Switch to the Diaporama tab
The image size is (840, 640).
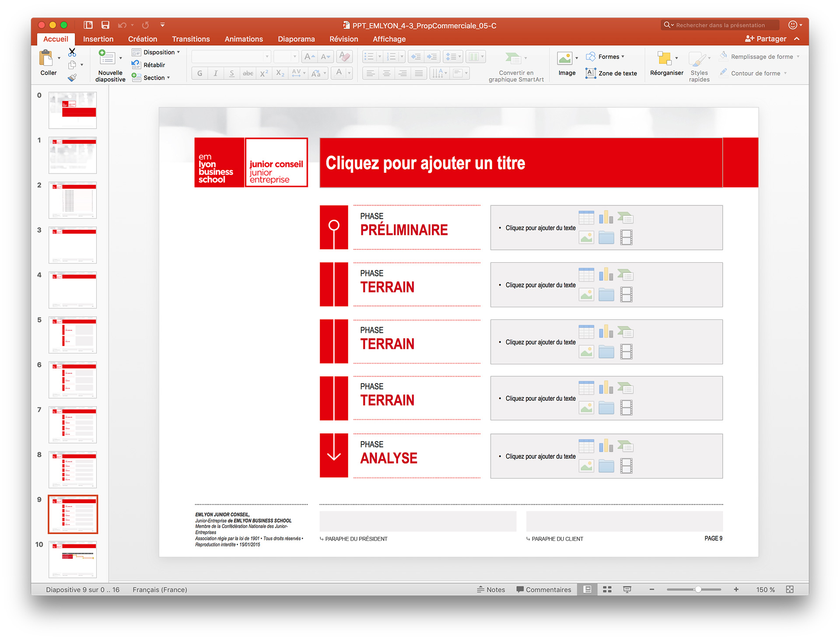[296, 39]
